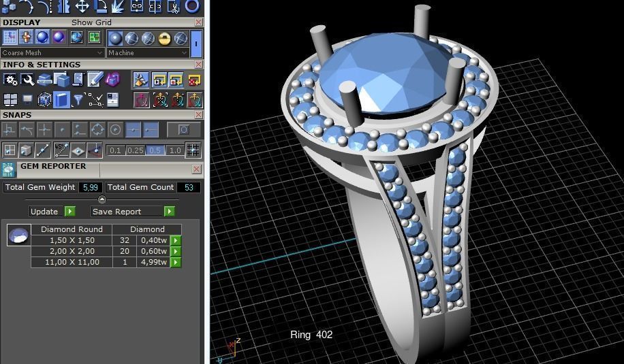Click the split link icon in top toolbar
Screen dimensions: 624x364
pos(155,6)
